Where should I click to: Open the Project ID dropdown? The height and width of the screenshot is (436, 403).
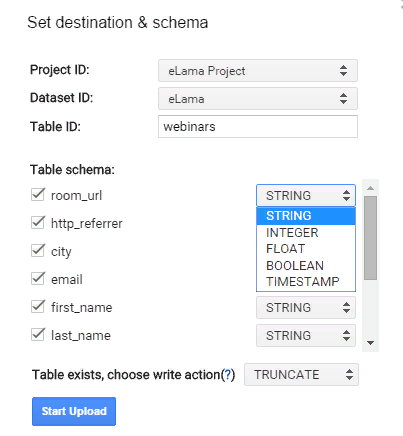pos(258,71)
